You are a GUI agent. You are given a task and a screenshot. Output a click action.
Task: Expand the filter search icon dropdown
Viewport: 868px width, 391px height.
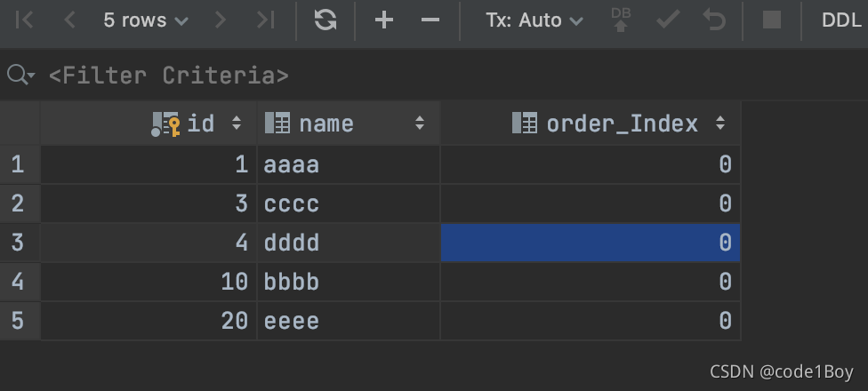pyautogui.click(x=20, y=76)
